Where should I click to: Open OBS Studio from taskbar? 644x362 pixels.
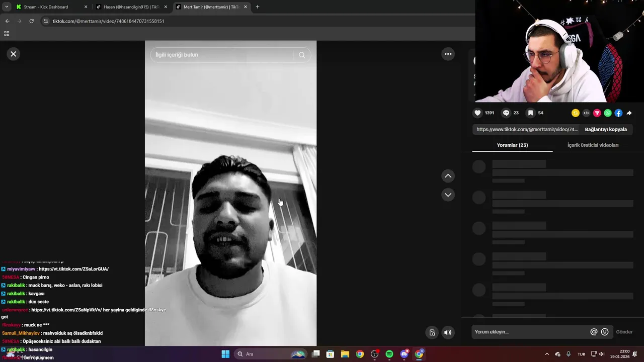click(x=374, y=354)
